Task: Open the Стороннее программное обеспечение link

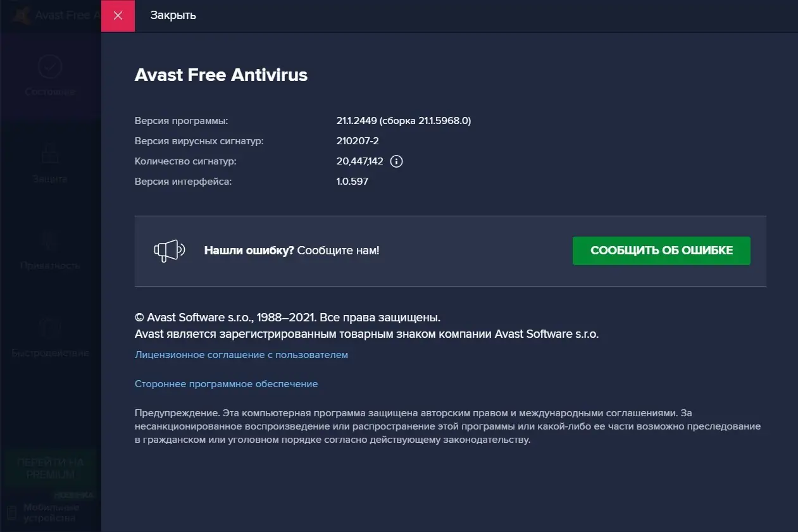Action: pyautogui.click(x=226, y=383)
